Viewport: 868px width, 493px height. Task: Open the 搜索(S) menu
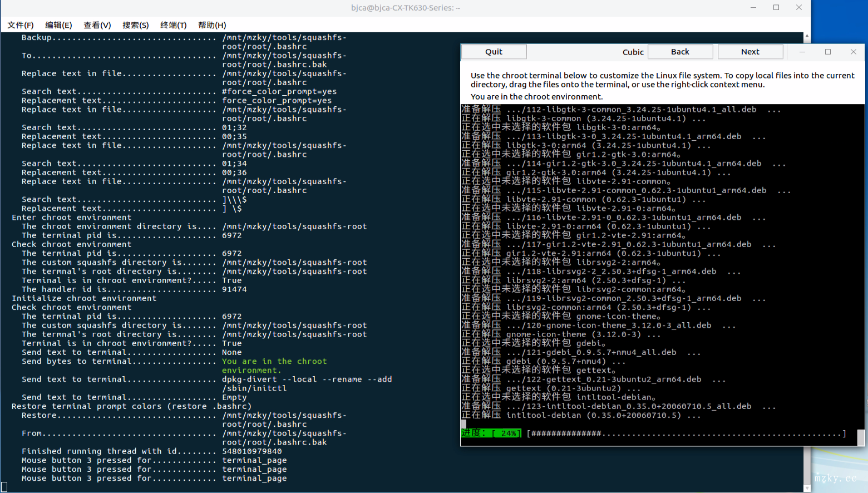tap(136, 25)
